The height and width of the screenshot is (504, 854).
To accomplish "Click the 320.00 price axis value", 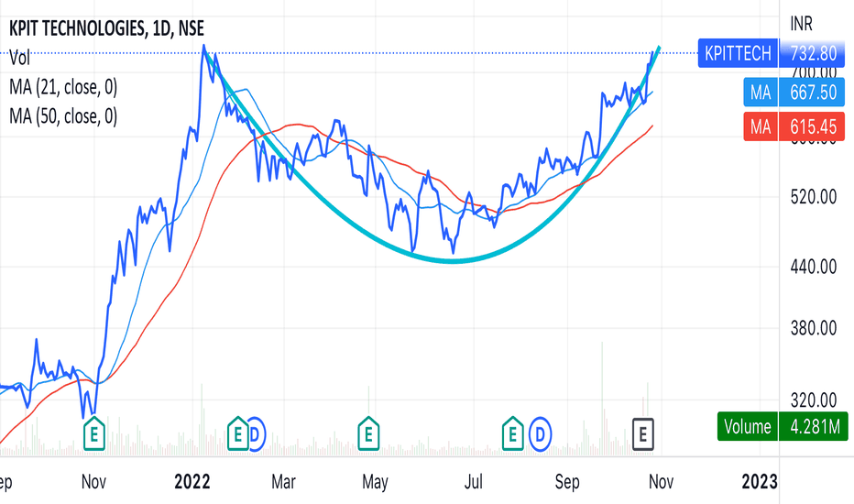I will 813,400.
